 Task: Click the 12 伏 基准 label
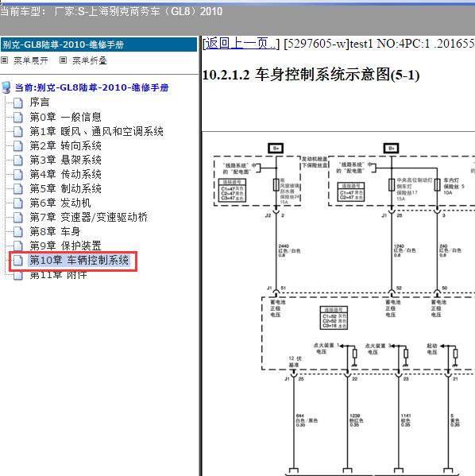[x=295, y=362]
